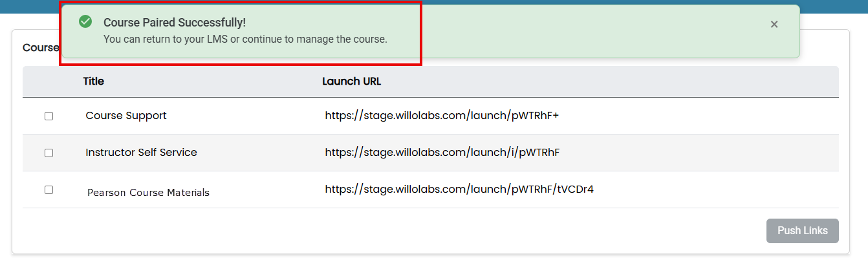Click the launch URL ending in tVCDr4
The width and height of the screenshot is (868, 271).
coord(459,190)
